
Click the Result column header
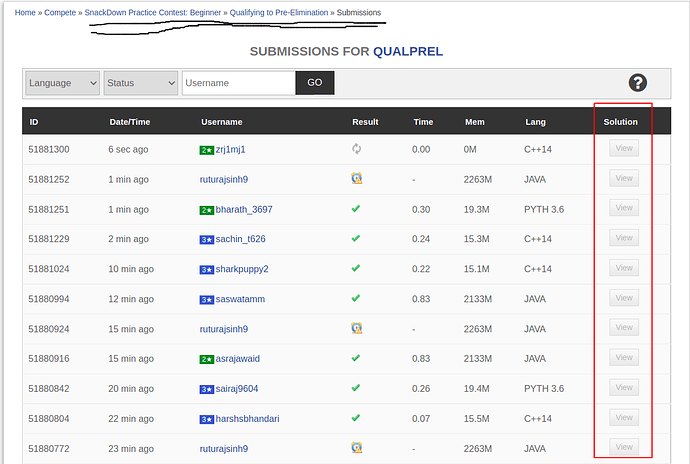(365, 122)
